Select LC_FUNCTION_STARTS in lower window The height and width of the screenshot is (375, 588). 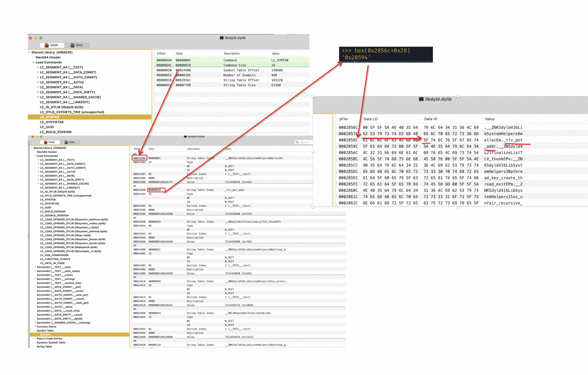(x=55, y=259)
